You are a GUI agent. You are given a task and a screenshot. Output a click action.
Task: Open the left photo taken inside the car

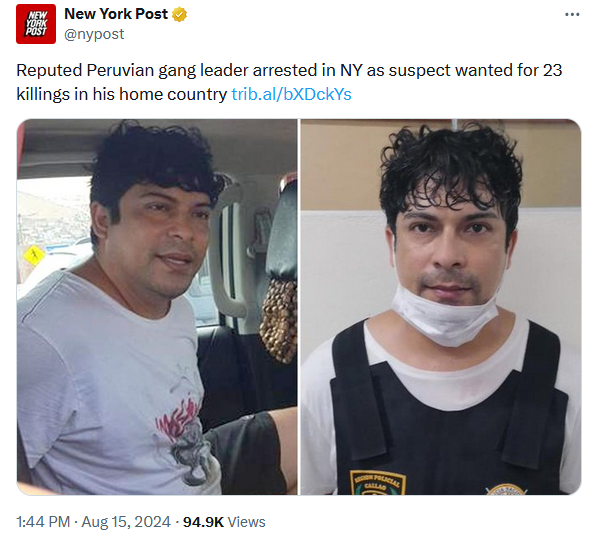(x=157, y=307)
